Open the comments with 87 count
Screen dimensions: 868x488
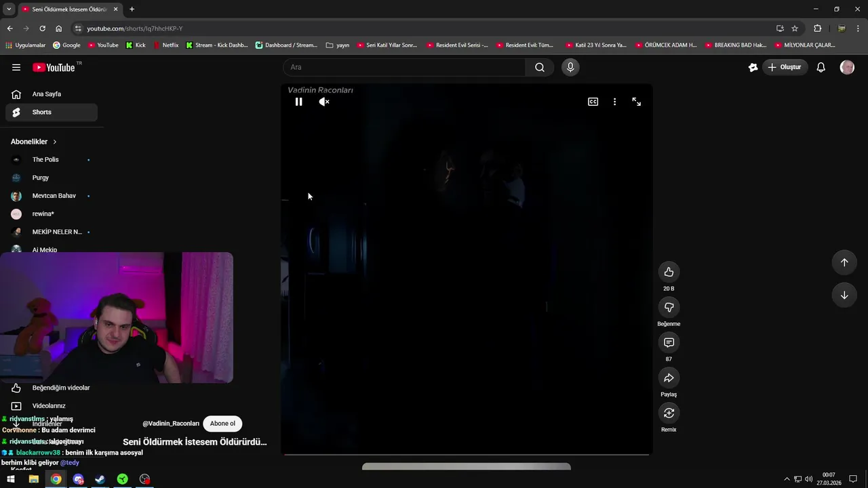tap(669, 342)
